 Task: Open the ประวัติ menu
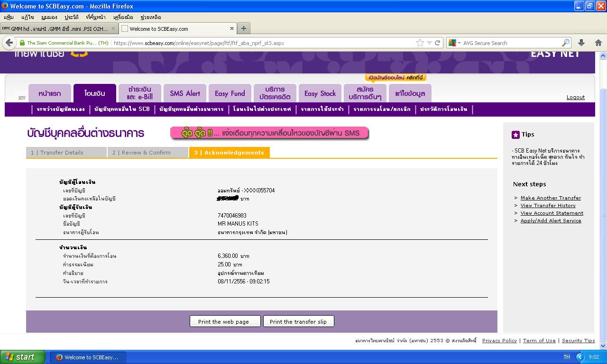72,17
